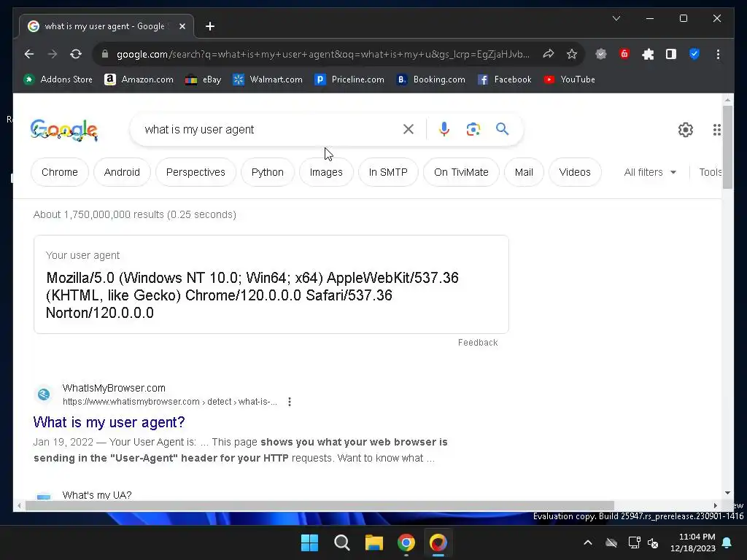Image resolution: width=747 pixels, height=560 pixels.
Task: Open a new tab
Action: pos(210,26)
